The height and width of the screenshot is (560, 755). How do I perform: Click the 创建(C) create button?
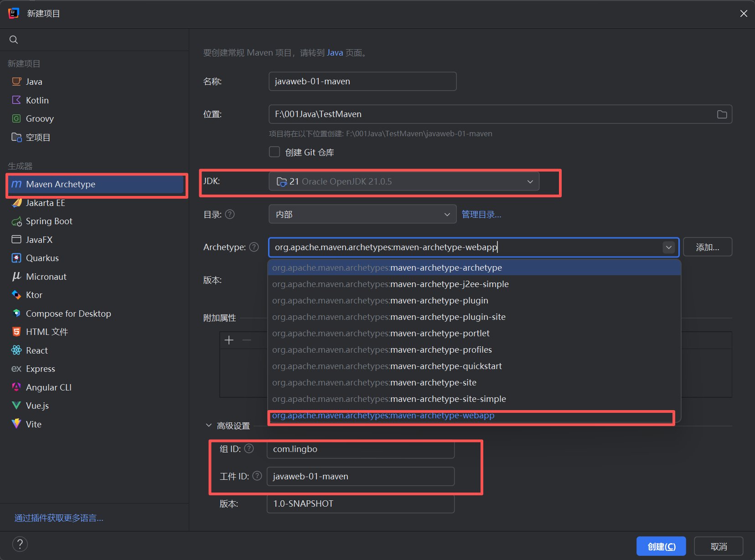[x=661, y=546]
